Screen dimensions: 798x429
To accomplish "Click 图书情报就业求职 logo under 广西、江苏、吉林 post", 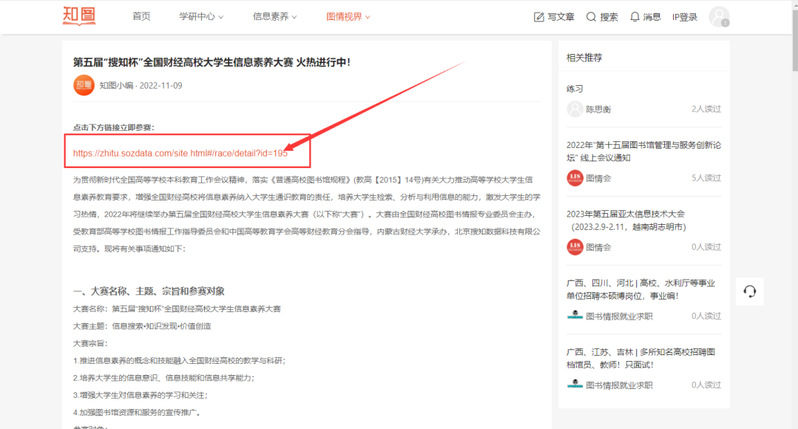I will click(575, 385).
